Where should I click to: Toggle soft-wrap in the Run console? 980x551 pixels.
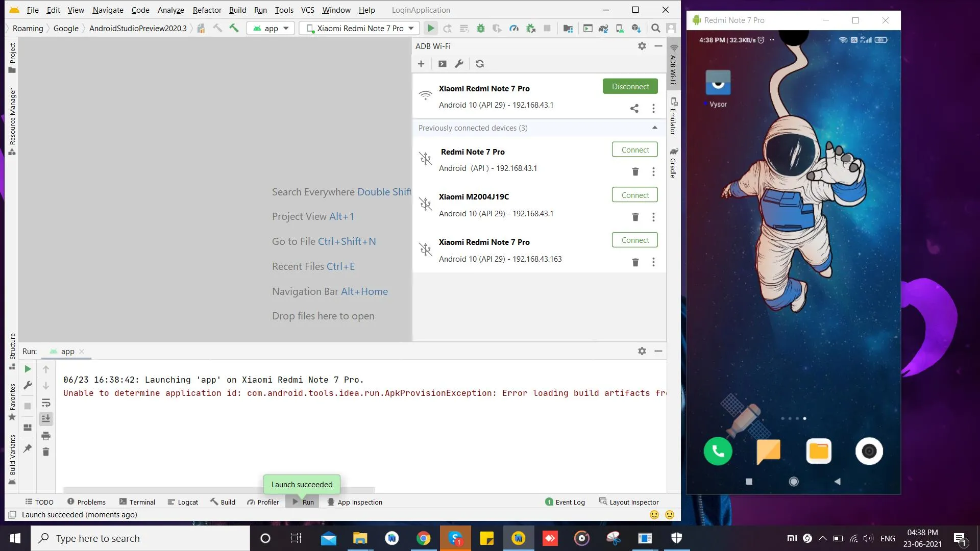click(x=46, y=403)
